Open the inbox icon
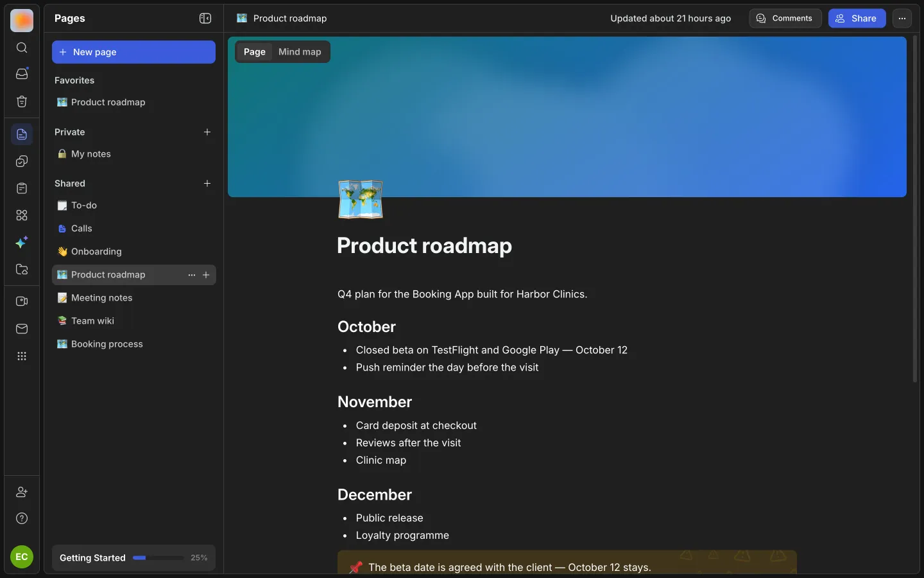Screen dimensions: 924x578 coord(22,74)
